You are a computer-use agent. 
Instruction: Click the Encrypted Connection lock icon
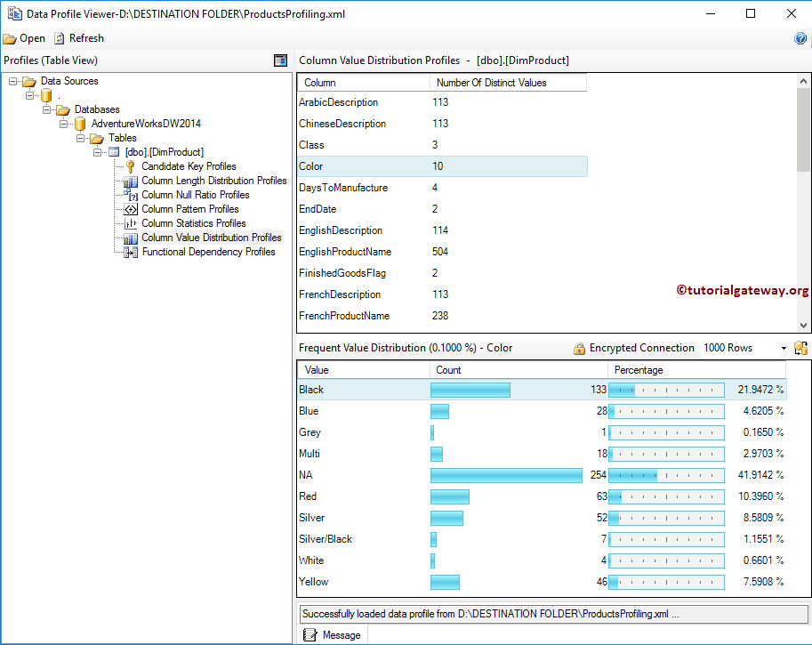[x=579, y=349]
